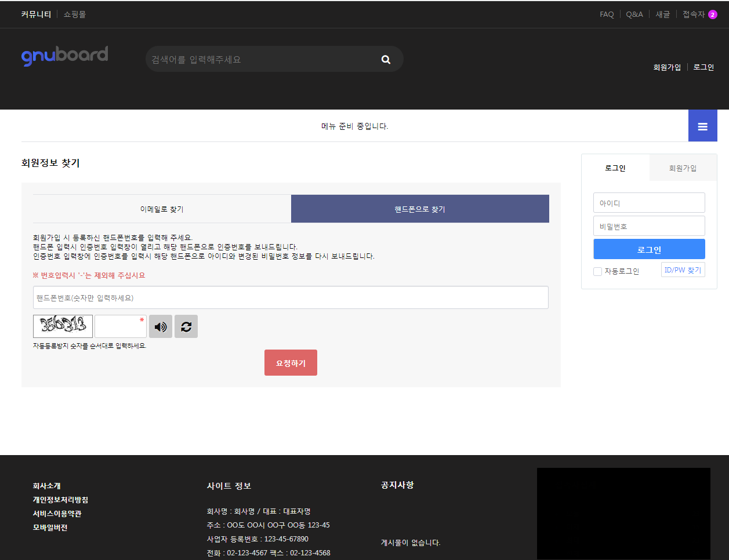Click the blue 로그인 button
Screen dimensions: 729x560
[649, 249]
